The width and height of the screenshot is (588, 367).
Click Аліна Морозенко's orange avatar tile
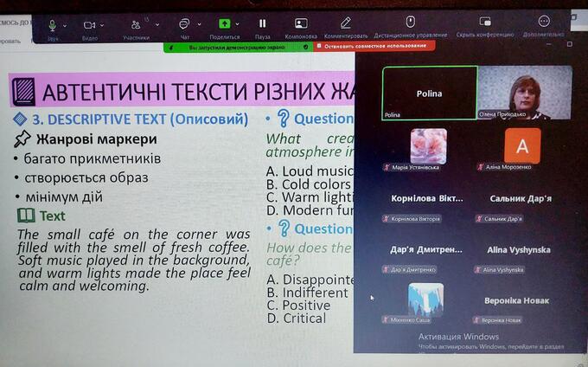(521, 145)
